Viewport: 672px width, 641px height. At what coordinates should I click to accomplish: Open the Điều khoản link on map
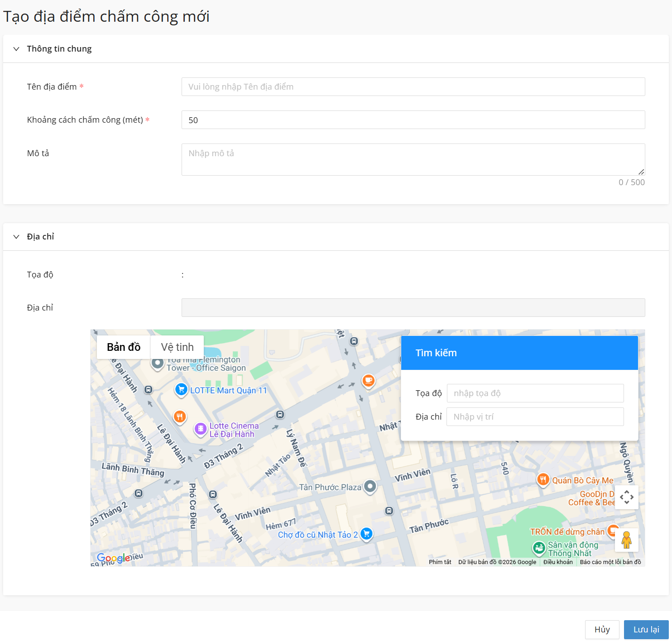(x=558, y=562)
